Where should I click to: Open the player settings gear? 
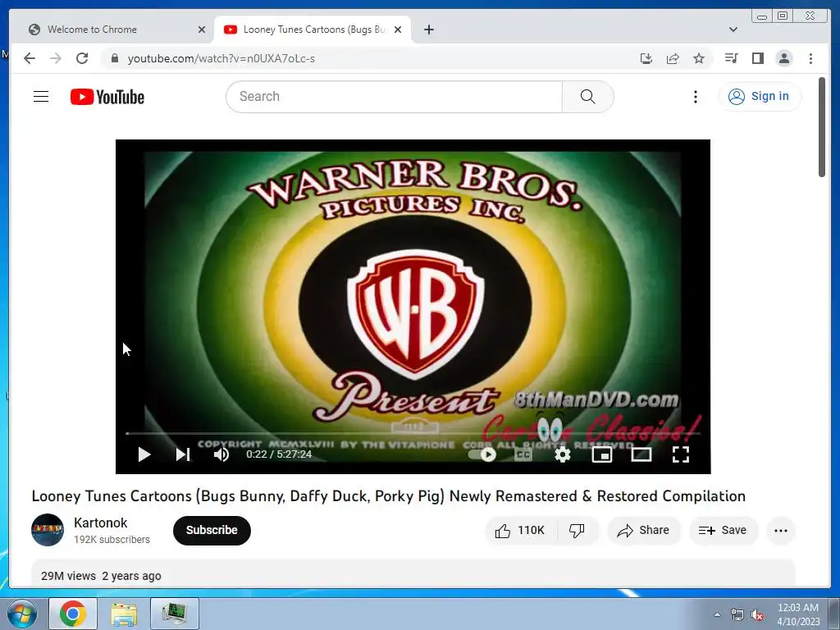pos(563,454)
